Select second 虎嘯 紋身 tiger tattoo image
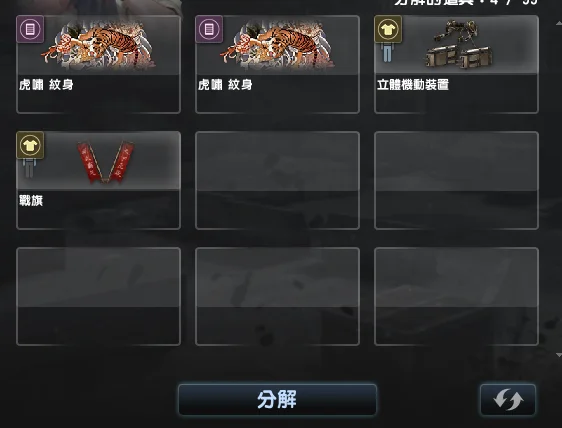562x428 pixels. pos(277,46)
